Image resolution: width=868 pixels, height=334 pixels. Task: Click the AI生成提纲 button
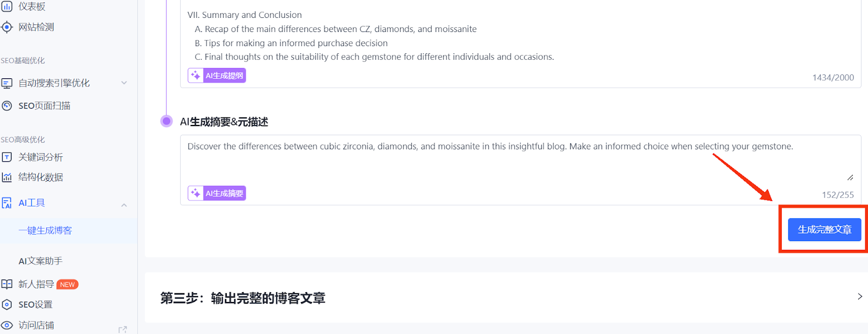click(217, 75)
